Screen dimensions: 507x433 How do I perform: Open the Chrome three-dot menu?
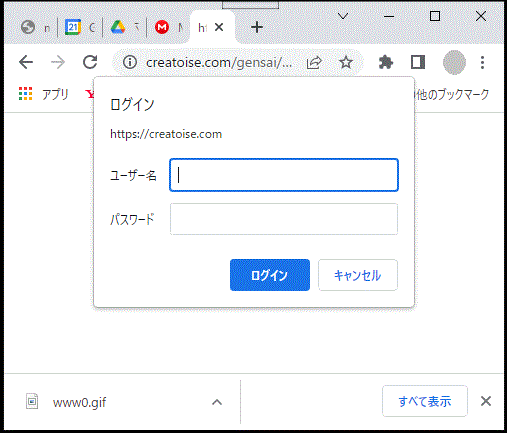(x=482, y=62)
